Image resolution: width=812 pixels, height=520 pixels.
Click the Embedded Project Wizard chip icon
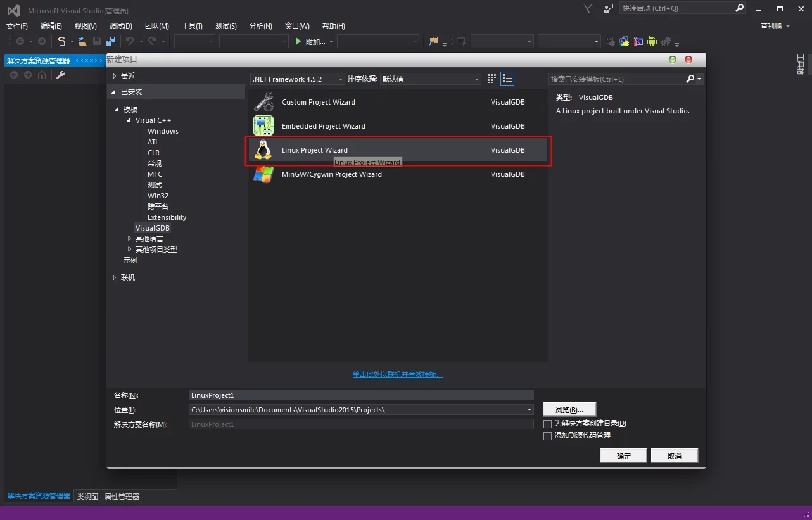[263, 126]
